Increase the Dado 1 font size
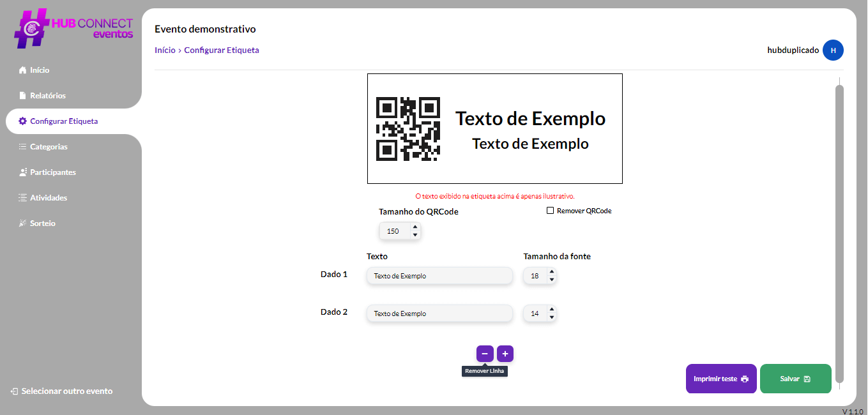868x415 pixels. (x=551, y=272)
